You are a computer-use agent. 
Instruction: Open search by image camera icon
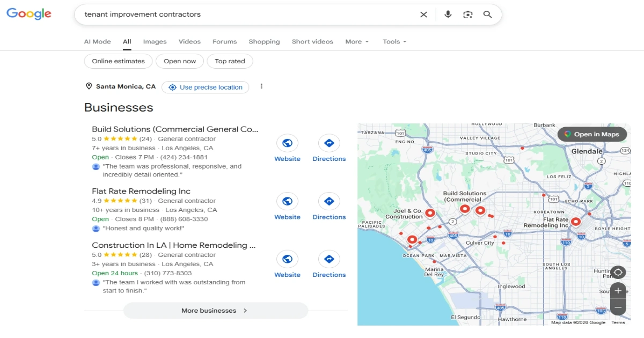pyautogui.click(x=468, y=14)
